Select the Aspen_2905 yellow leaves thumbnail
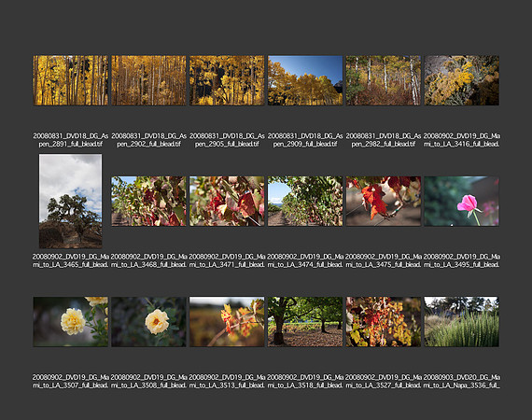 click(227, 80)
